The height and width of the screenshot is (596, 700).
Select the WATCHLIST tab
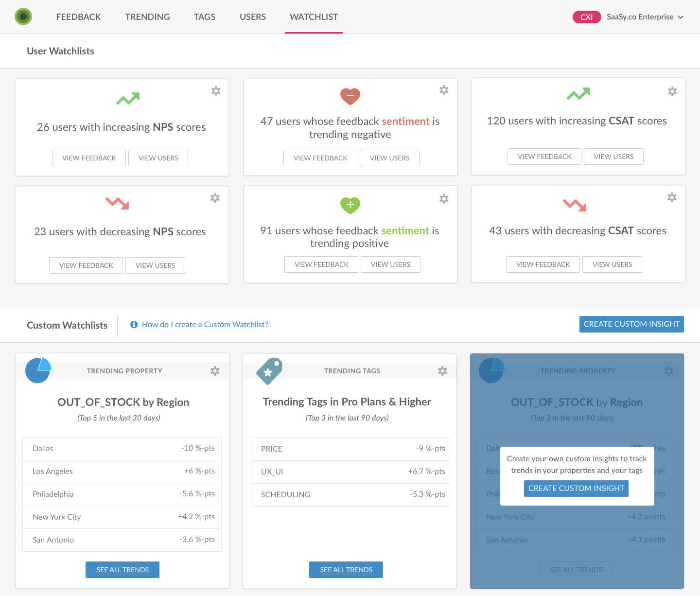[x=314, y=17]
